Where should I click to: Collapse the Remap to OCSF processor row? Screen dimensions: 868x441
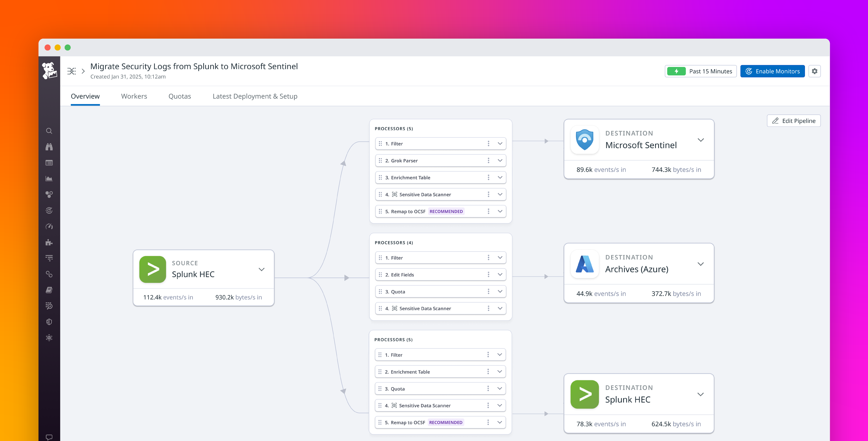(x=500, y=211)
